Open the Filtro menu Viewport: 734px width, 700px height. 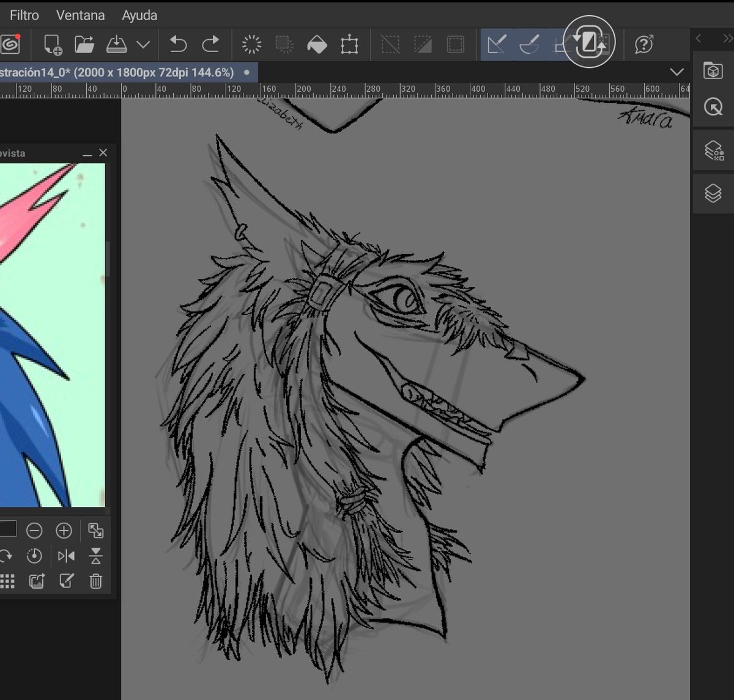pos(24,15)
